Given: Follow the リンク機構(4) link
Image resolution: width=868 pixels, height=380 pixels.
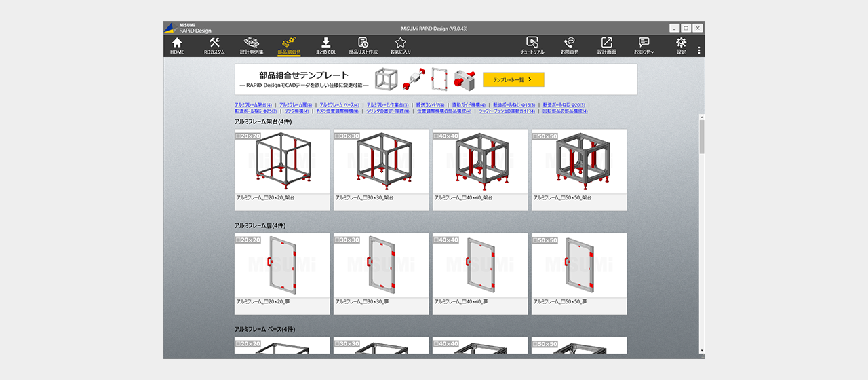Looking at the screenshot, I should (296, 111).
